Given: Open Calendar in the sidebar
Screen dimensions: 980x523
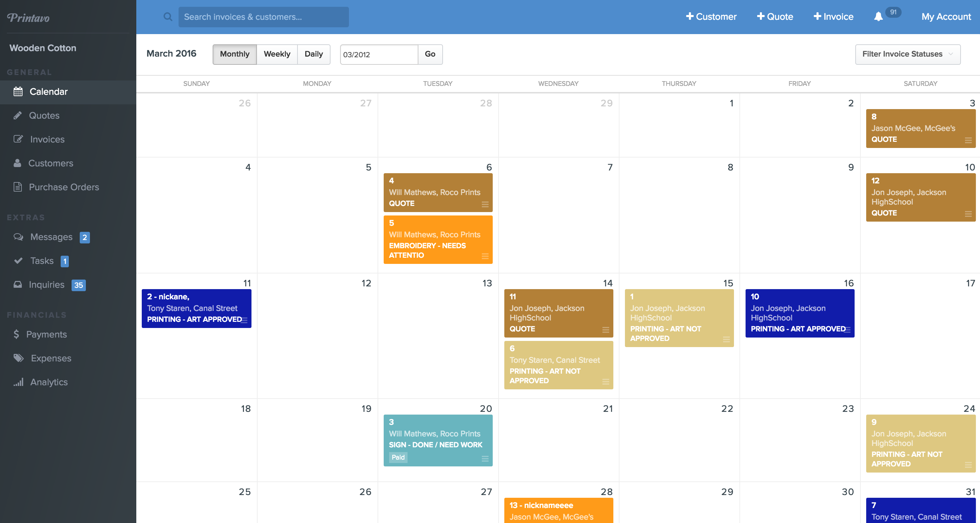Looking at the screenshot, I should pos(68,92).
